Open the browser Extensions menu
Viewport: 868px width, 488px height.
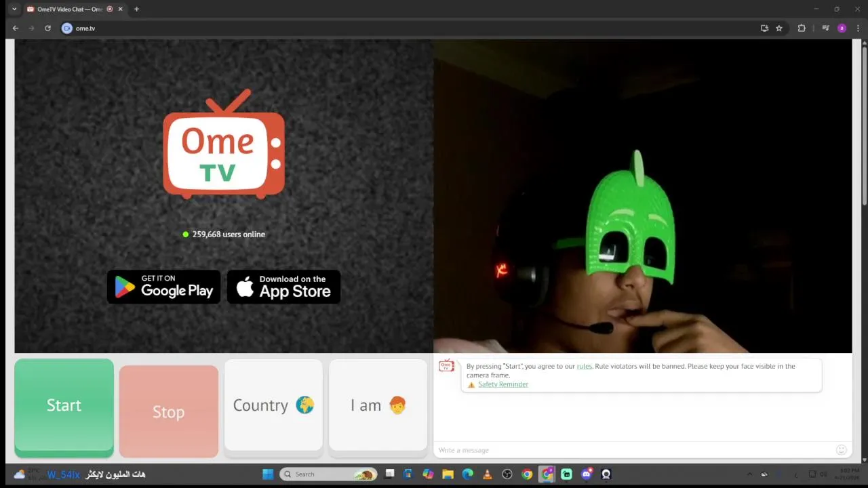(802, 28)
